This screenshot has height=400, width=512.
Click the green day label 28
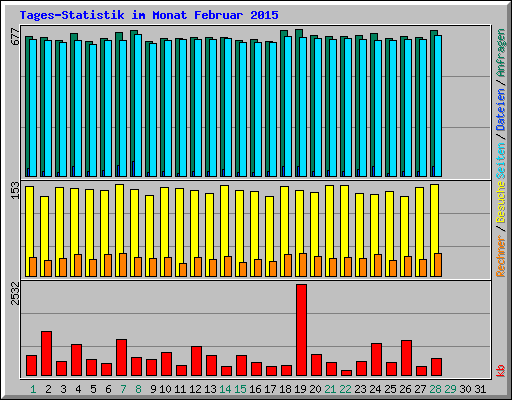435,389
